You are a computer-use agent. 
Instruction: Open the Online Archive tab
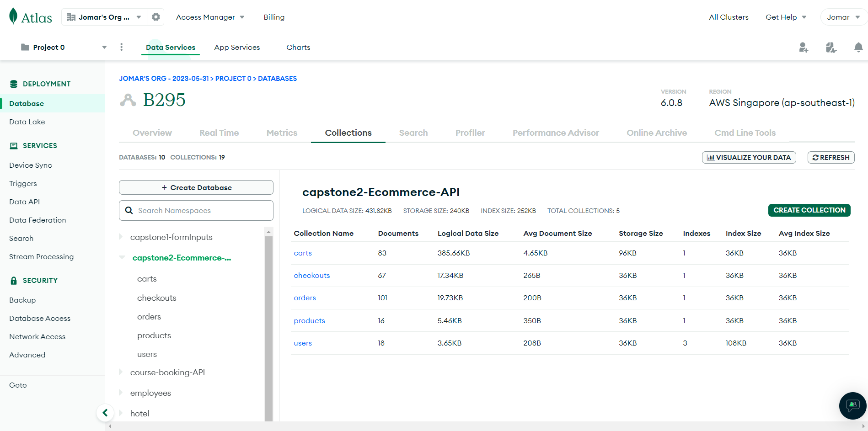[657, 133]
